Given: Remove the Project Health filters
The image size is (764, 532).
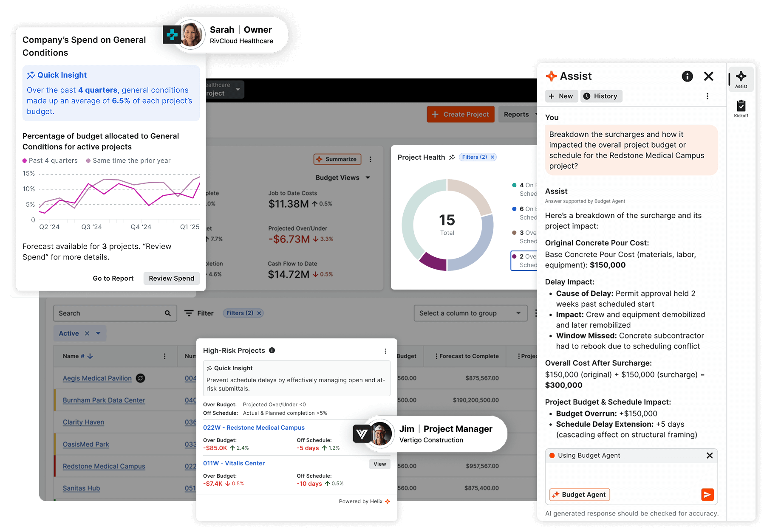Looking at the screenshot, I should (x=492, y=157).
